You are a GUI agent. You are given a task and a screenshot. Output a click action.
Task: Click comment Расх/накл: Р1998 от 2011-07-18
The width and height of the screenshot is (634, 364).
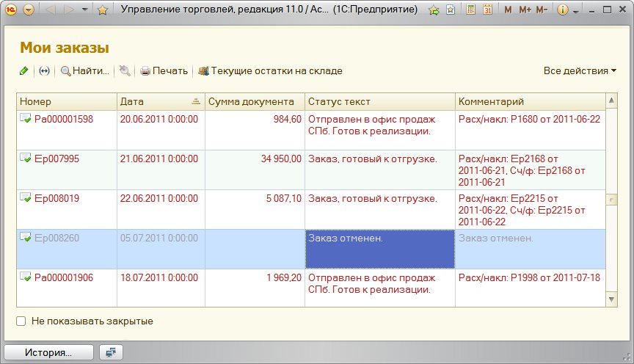529,277
